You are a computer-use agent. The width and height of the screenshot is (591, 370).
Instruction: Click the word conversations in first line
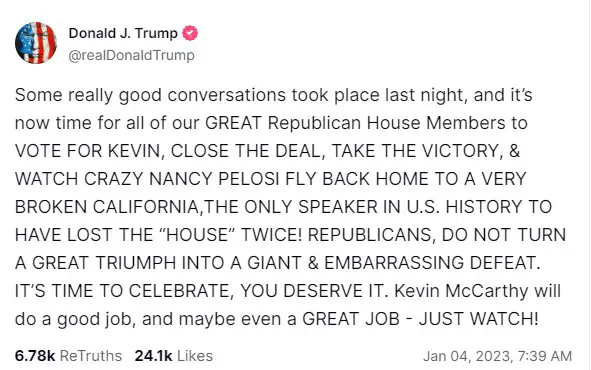click(x=227, y=95)
